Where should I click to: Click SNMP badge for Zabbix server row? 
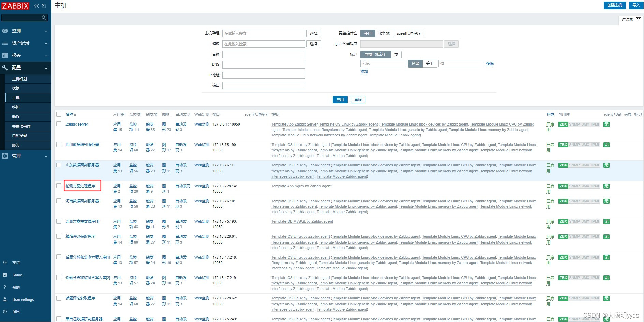coord(574,124)
